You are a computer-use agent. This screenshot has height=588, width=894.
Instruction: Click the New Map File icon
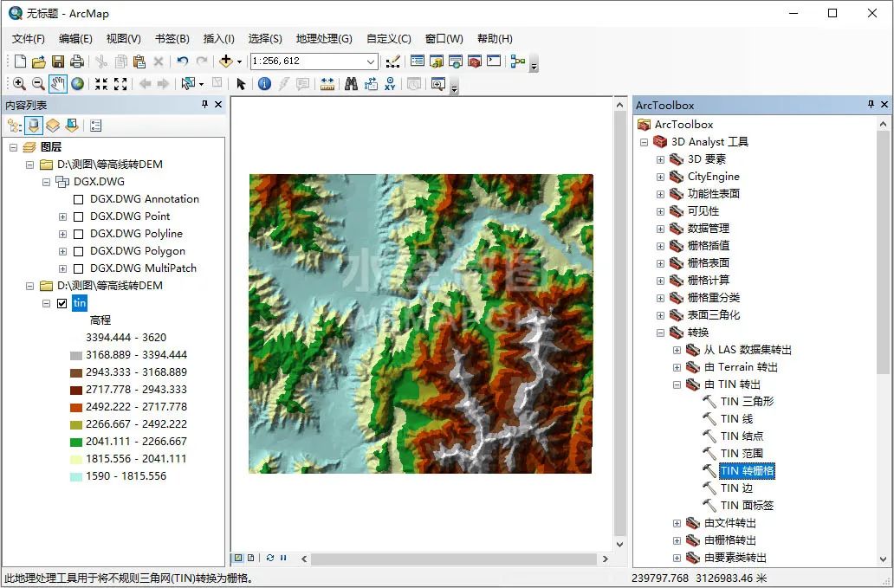pyautogui.click(x=21, y=61)
